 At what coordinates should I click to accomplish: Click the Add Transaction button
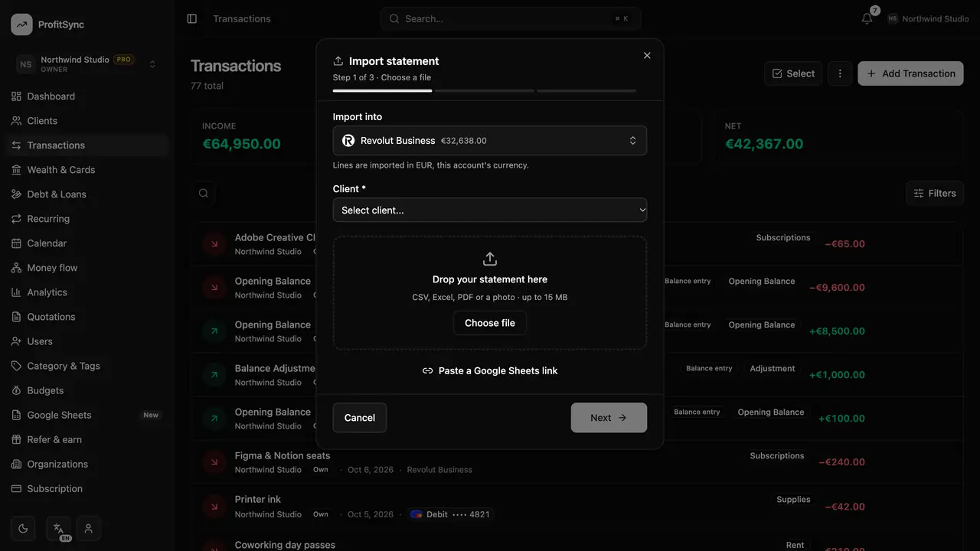[x=910, y=73]
